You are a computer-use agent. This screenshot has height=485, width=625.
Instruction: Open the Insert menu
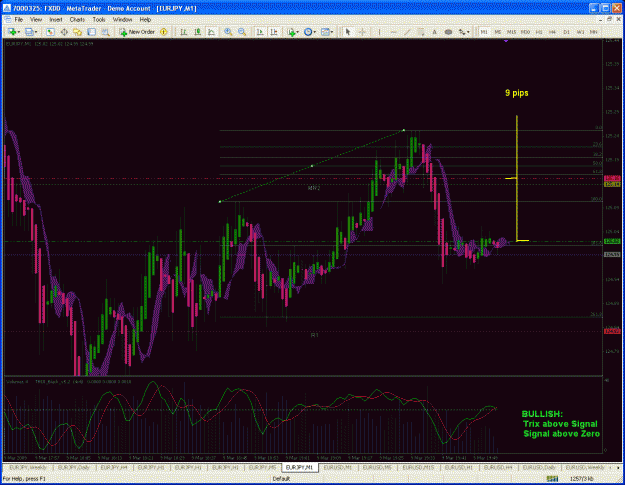56,20
